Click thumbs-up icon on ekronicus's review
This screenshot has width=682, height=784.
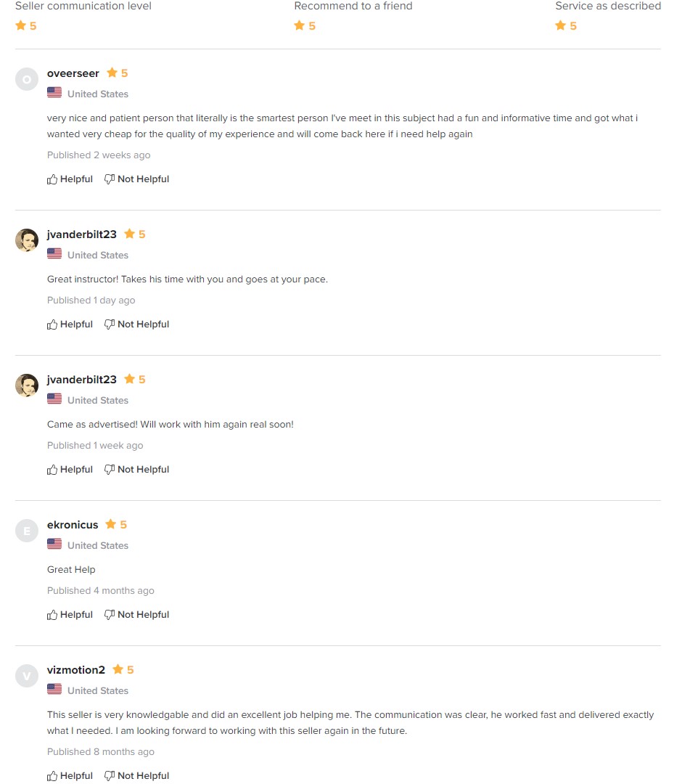pos(52,615)
